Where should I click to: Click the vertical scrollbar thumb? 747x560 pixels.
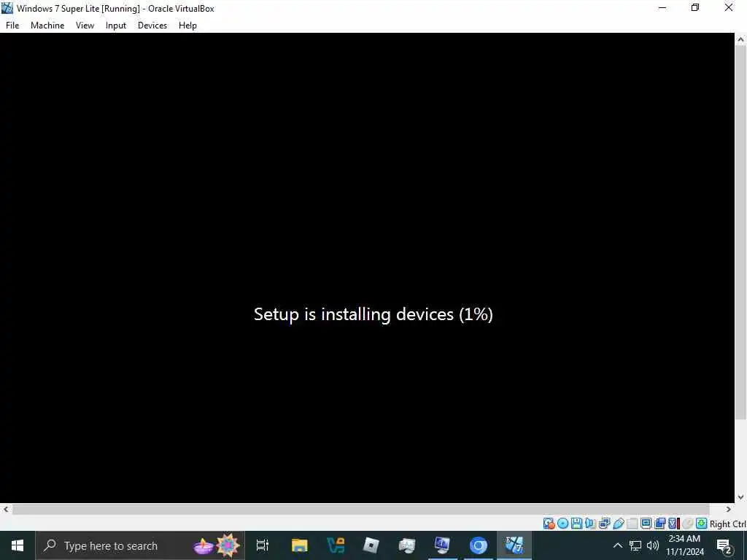(x=740, y=233)
